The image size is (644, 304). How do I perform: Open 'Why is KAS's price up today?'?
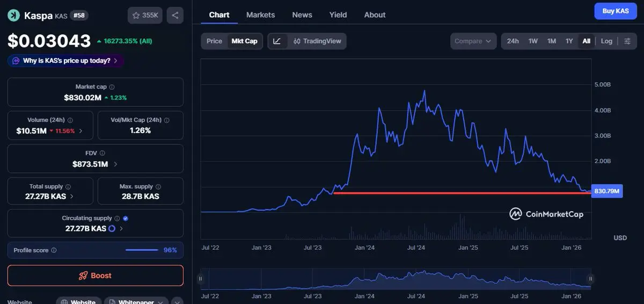67,61
